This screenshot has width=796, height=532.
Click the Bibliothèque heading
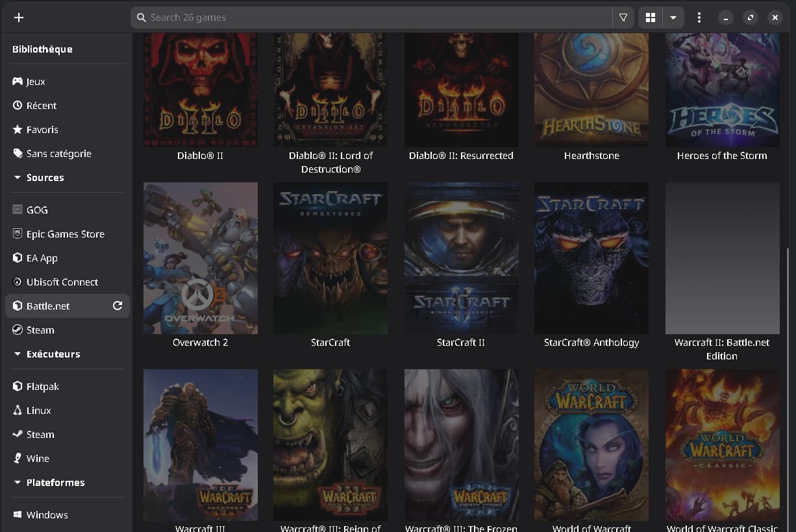[x=42, y=49]
